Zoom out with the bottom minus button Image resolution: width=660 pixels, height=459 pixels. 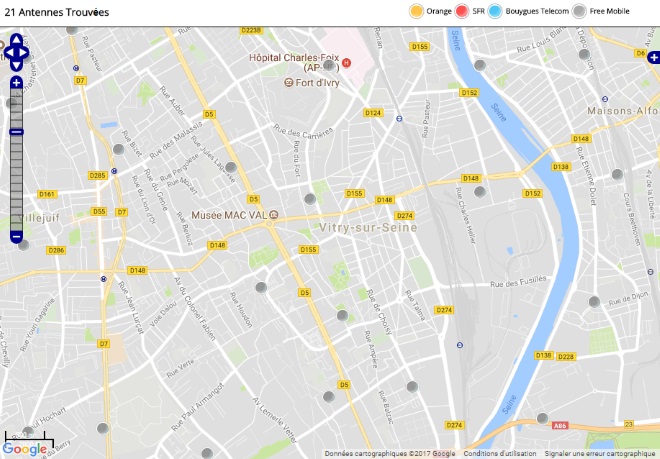pyautogui.click(x=16, y=237)
